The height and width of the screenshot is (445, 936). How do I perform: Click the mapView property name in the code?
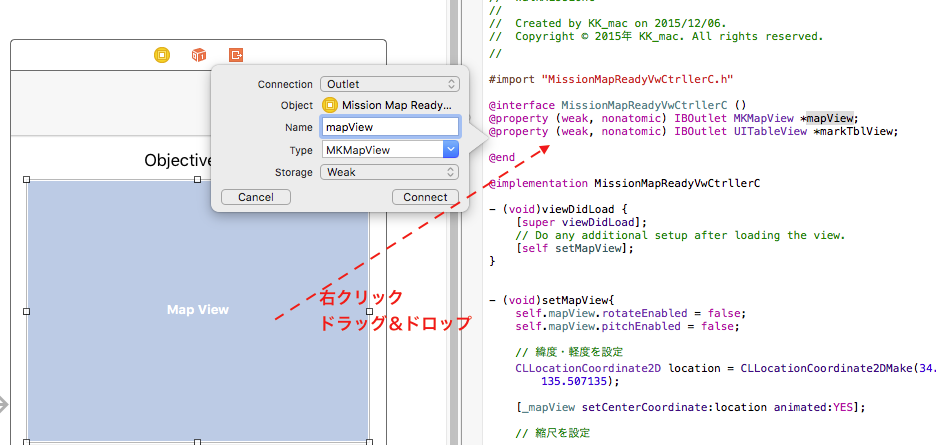point(830,118)
